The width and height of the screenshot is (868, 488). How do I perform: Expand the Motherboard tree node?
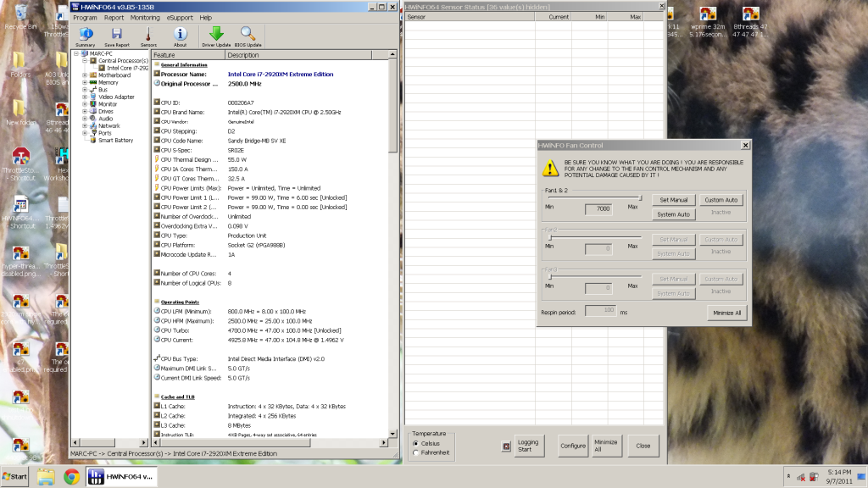click(x=85, y=75)
